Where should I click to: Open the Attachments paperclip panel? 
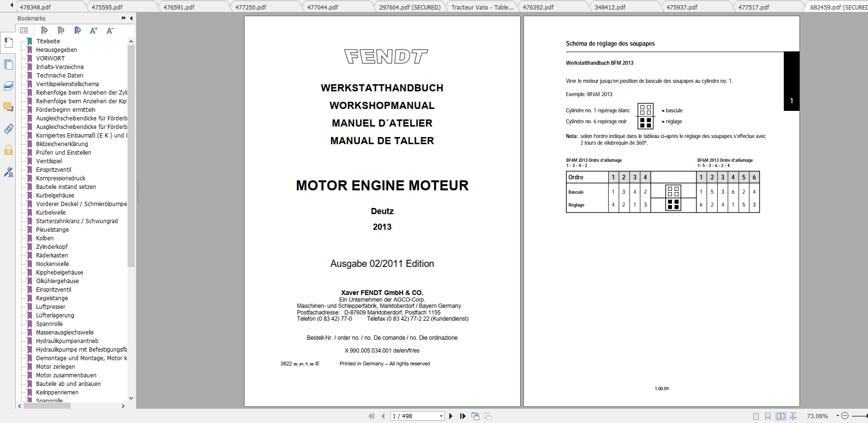[8, 128]
